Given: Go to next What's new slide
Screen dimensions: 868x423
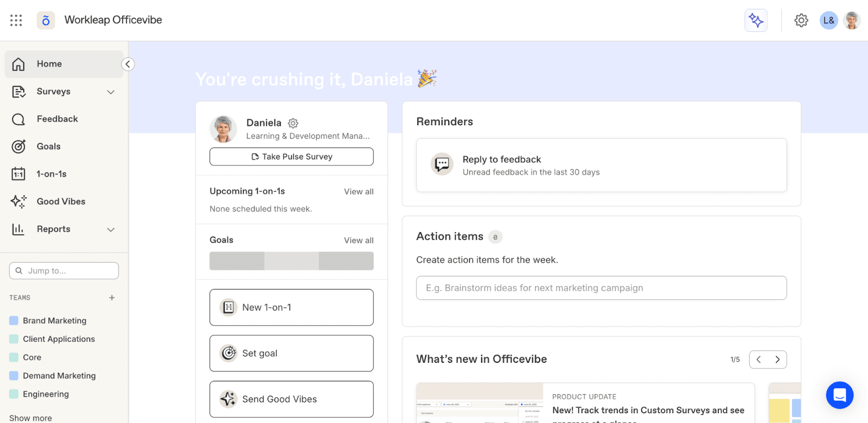Looking at the screenshot, I should [x=777, y=360].
